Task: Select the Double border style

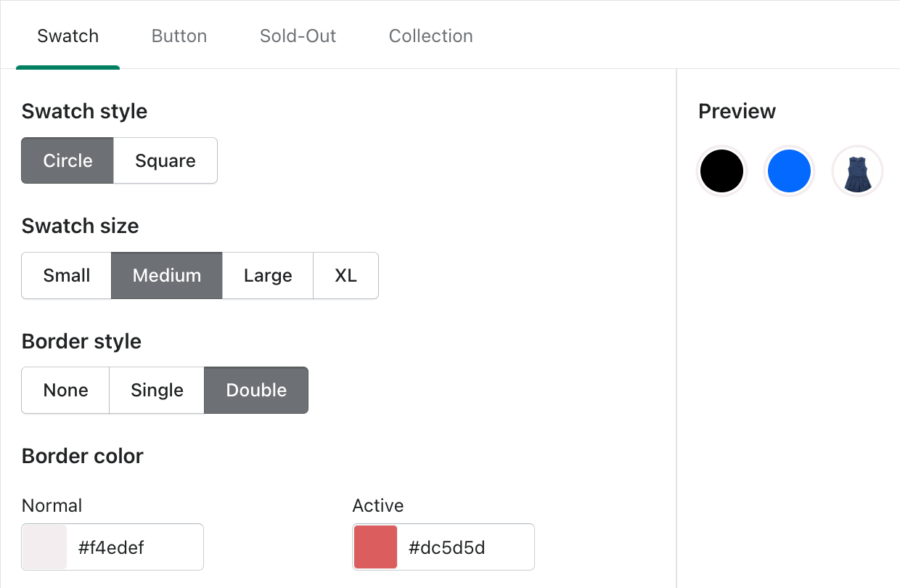Action: point(255,390)
